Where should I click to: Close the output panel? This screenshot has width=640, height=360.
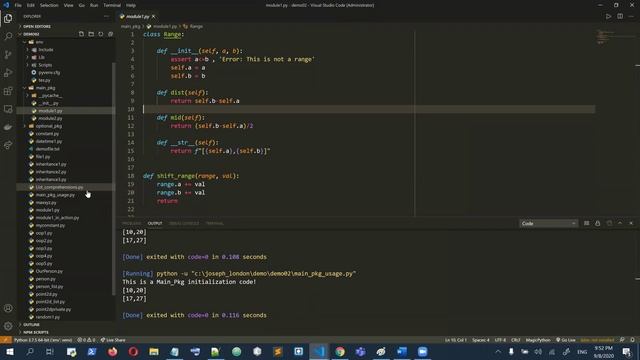pos(631,223)
